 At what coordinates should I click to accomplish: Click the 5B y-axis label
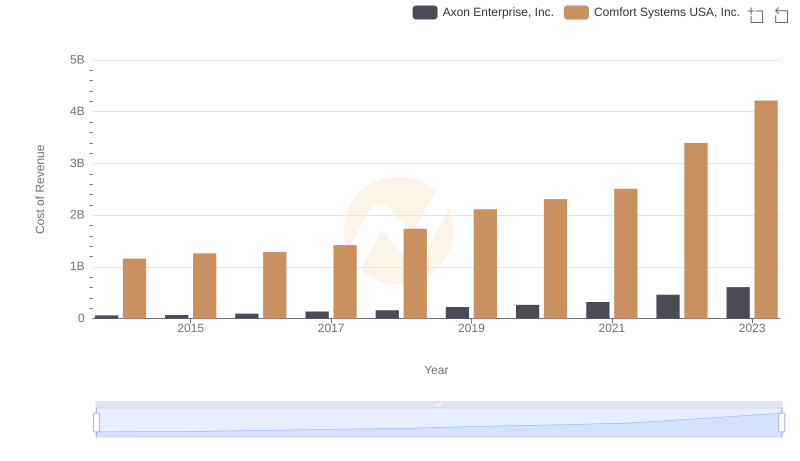77,60
